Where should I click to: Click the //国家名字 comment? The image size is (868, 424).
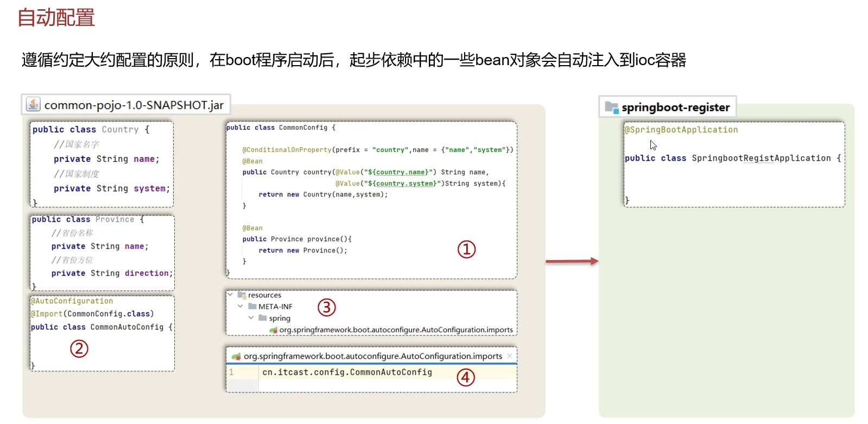tap(77, 144)
